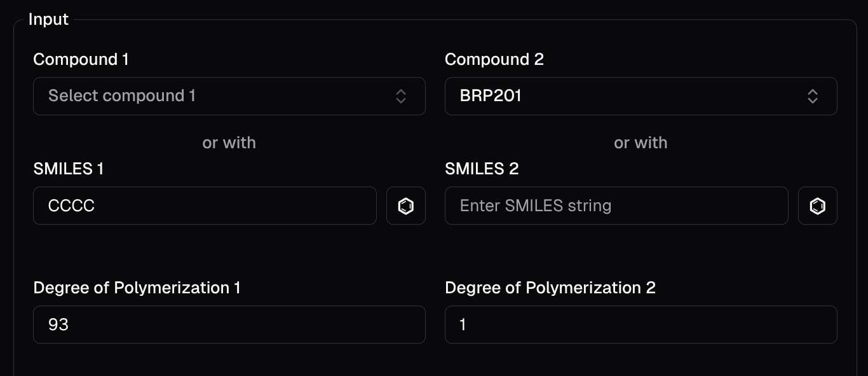868x376 pixels.
Task: Select the Degree of Polymerization 2 field
Action: coord(641,324)
